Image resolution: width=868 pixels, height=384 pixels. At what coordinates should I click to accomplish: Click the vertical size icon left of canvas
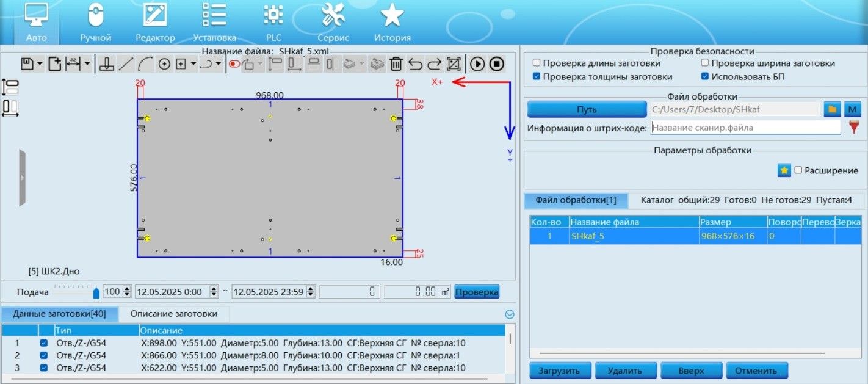[x=11, y=87]
